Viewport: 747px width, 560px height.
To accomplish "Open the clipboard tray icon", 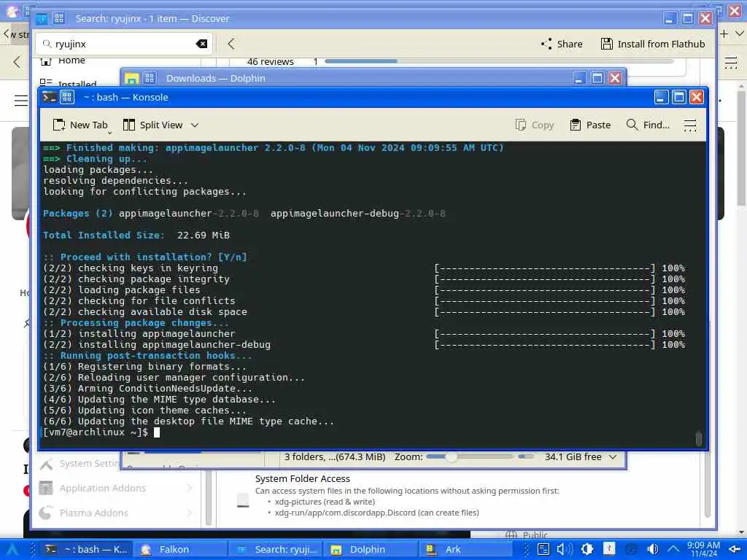I will tap(543, 549).
